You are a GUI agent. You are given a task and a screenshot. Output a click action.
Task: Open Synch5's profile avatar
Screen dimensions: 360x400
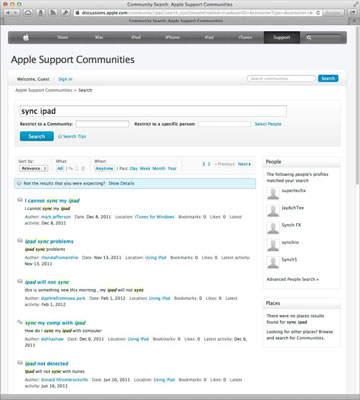coord(273,263)
